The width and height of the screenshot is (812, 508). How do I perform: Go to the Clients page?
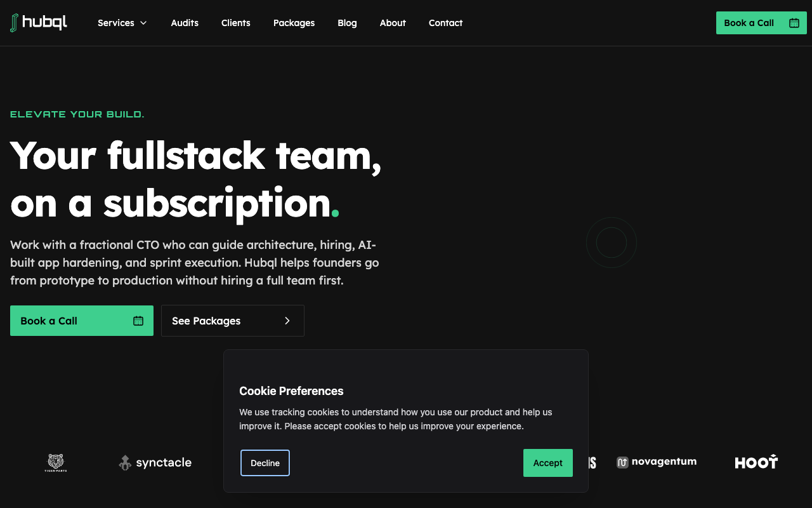coord(236,23)
